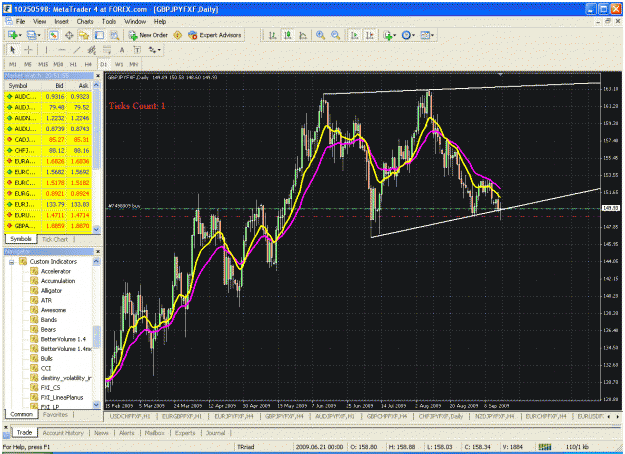Switch to the Tick Chart tab
This screenshot has height=454, width=625.
(55, 240)
